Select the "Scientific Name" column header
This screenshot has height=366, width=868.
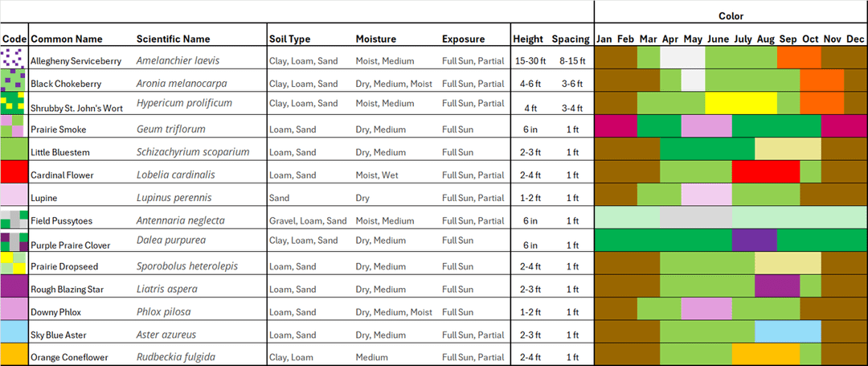coord(173,39)
